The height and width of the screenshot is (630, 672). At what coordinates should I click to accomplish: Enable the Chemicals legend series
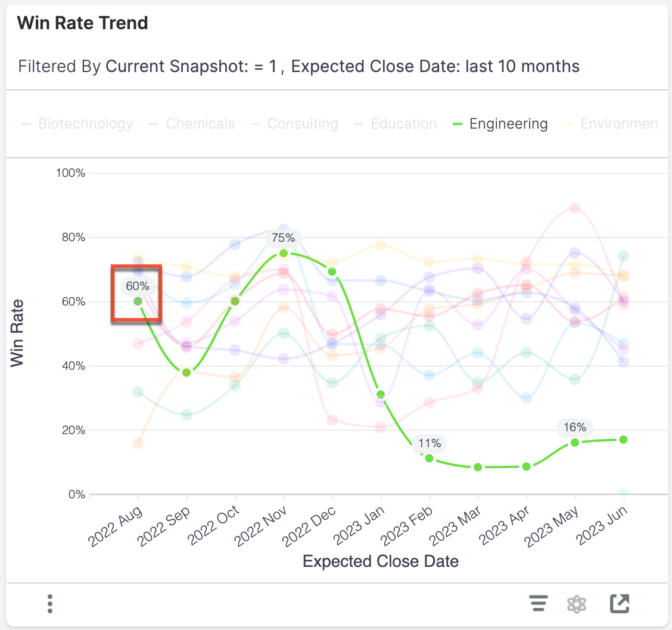coord(200,123)
